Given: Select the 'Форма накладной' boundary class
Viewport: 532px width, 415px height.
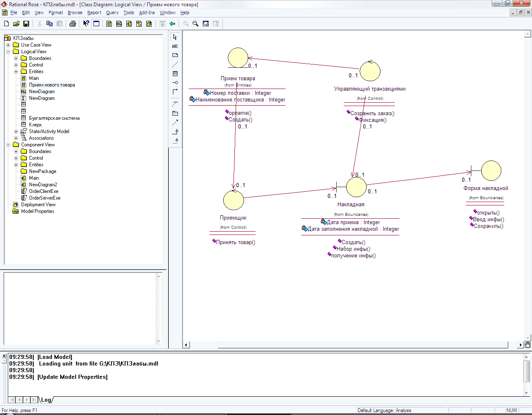Looking at the screenshot, I should [491, 170].
